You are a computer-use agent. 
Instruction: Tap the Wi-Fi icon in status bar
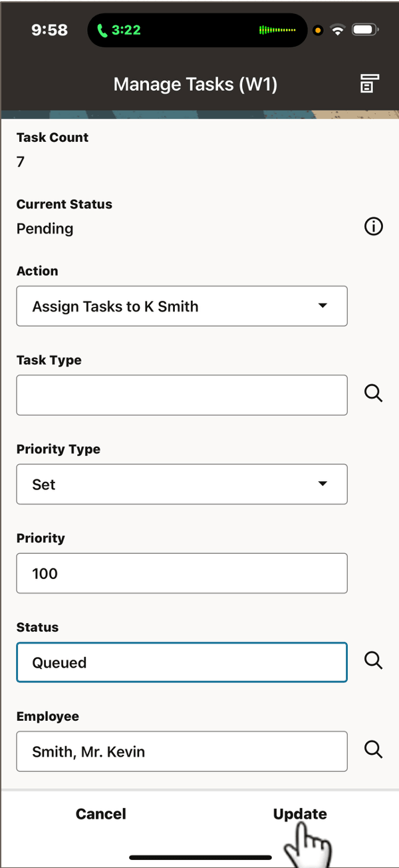pos(338,29)
